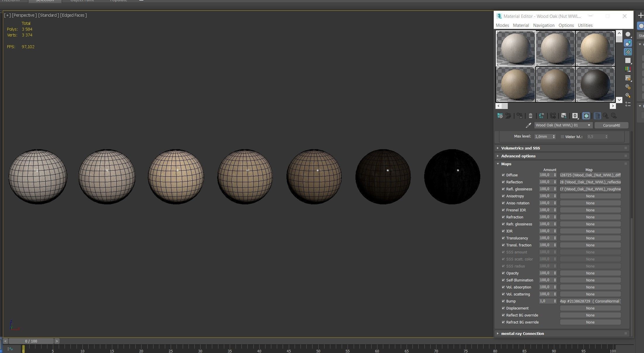Click the Get Material icon
Viewport: 644px width, 353px height.
(500, 116)
